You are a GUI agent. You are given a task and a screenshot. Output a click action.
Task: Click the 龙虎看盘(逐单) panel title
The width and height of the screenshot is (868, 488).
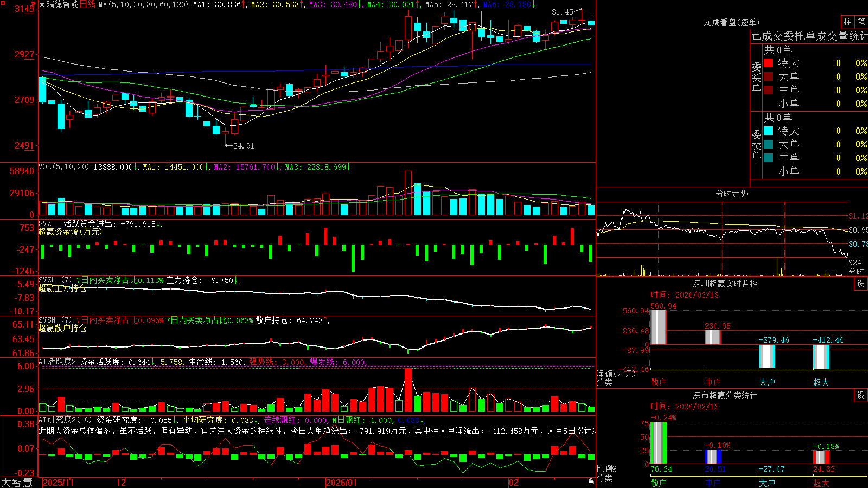[731, 22]
